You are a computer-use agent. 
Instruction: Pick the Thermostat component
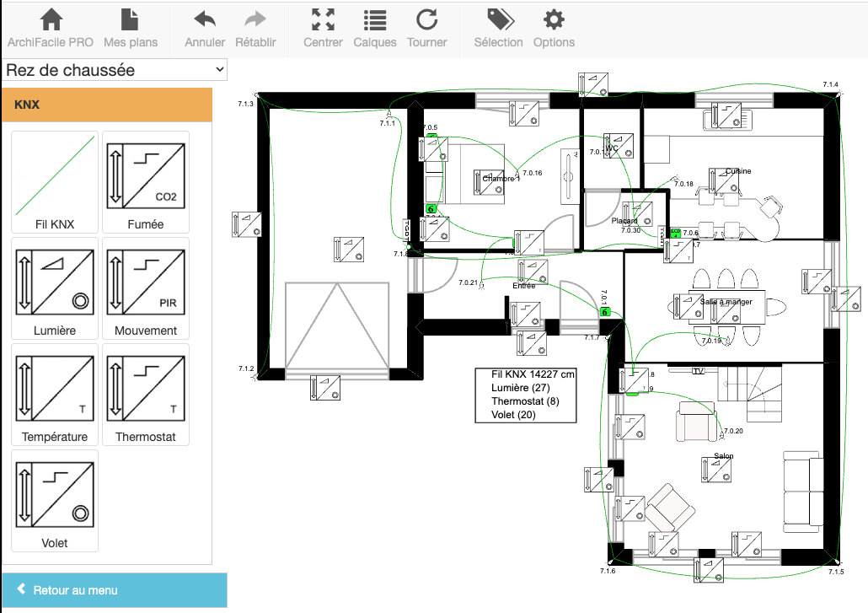[146, 394]
